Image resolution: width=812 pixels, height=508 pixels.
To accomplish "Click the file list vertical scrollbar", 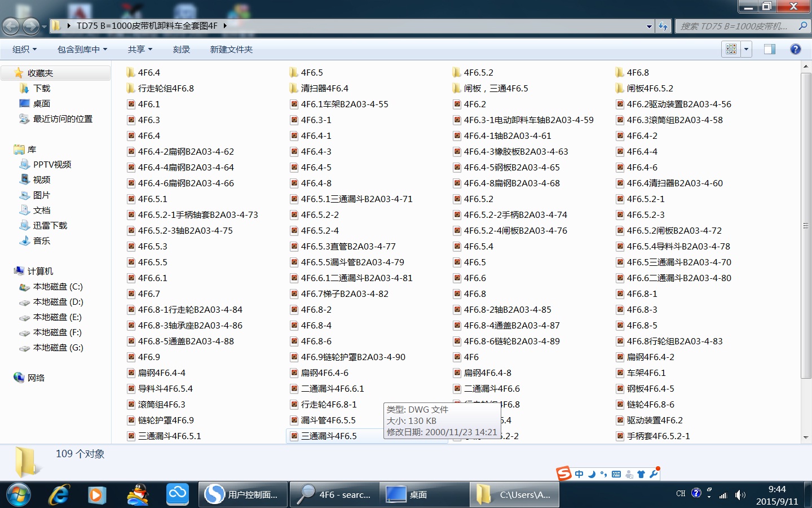I will tap(805, 226).
